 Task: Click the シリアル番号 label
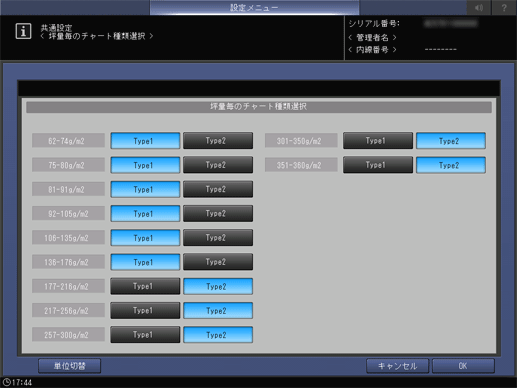pos(374,24)
